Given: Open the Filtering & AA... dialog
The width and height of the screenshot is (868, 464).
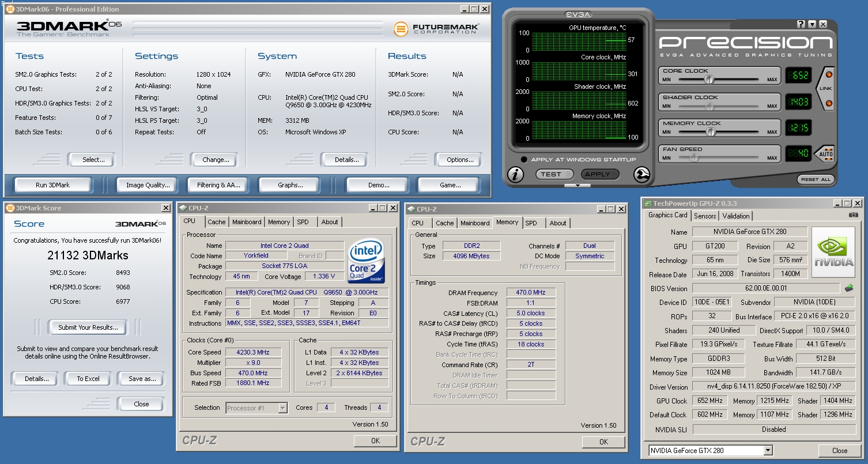Looking at the screenshot, I should pyautogui.click(x=218, y=185).
